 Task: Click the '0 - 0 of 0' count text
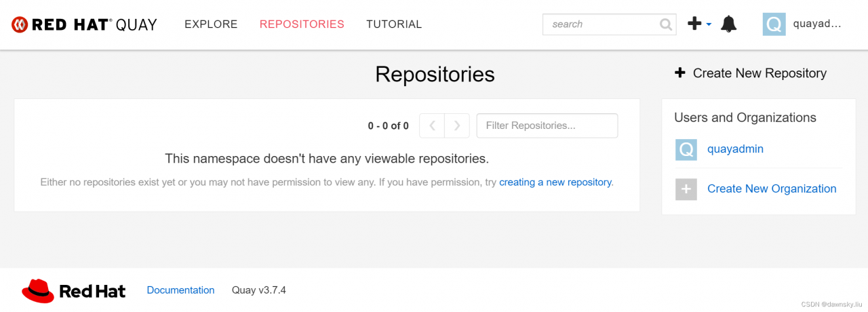coord(389,125)
